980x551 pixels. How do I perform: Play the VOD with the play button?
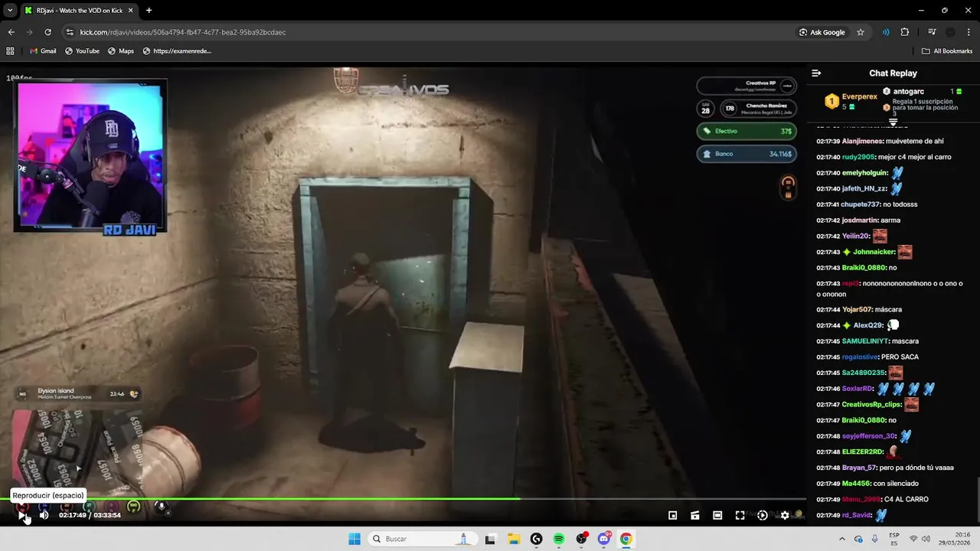(x=21, y=515)
